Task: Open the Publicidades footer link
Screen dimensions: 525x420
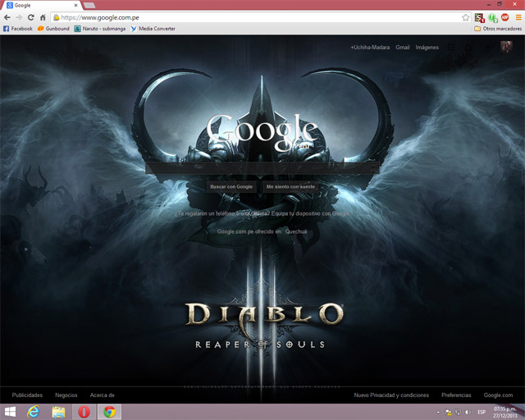Action: tap(27, 395)
